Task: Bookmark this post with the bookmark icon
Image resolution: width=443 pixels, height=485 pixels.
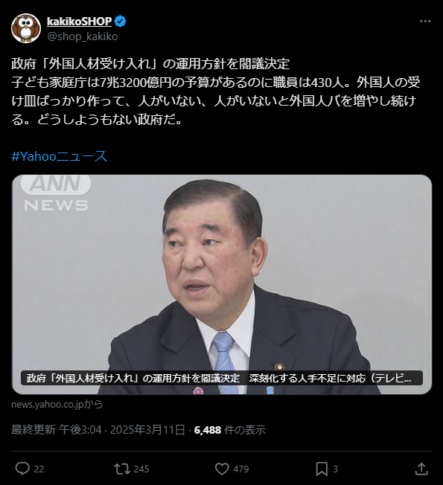Action: pyautogui.click(x=322, y=469)
